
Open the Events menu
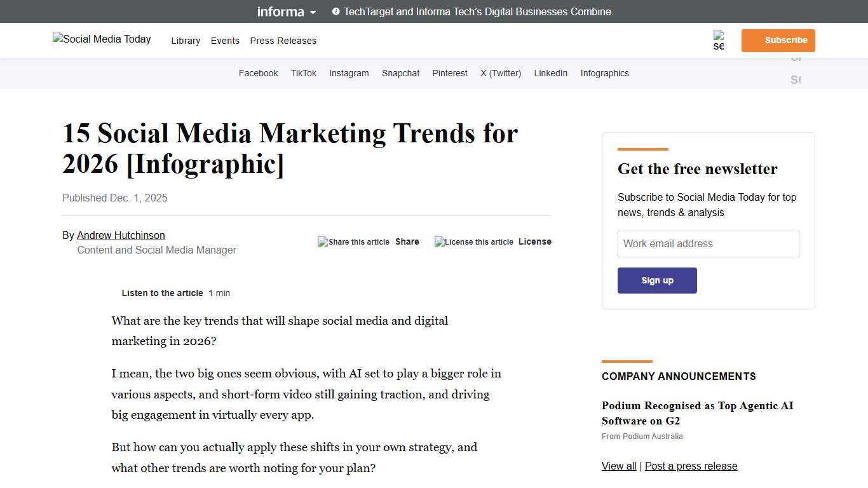[225, 41]
